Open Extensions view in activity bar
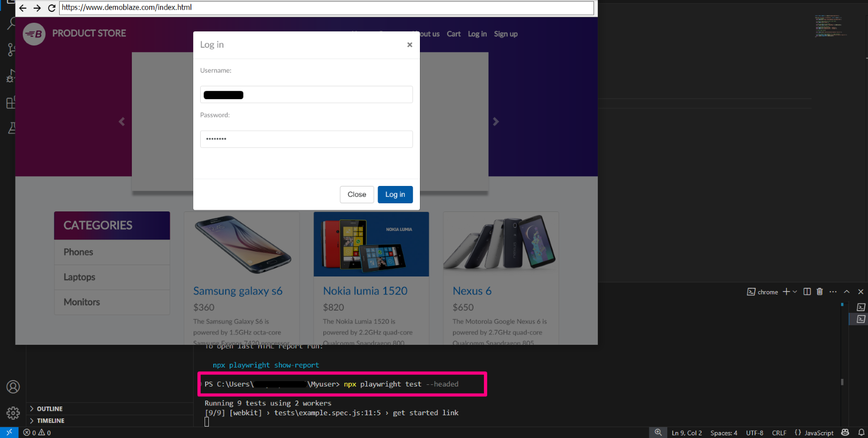 pyautogui.click(x=11, y=102)
